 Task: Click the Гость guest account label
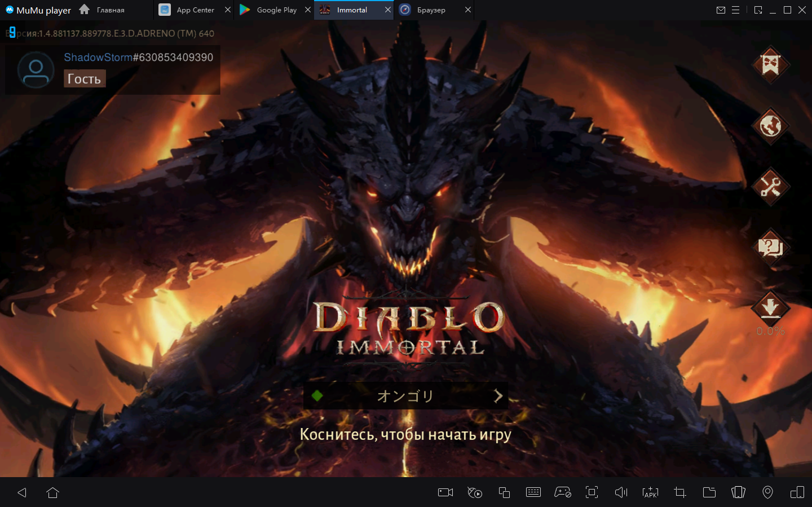coord(85,79)
